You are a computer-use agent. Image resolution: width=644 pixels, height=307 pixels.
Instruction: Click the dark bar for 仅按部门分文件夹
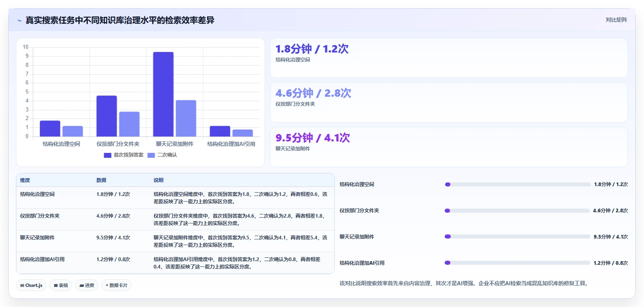pos(107,116)
